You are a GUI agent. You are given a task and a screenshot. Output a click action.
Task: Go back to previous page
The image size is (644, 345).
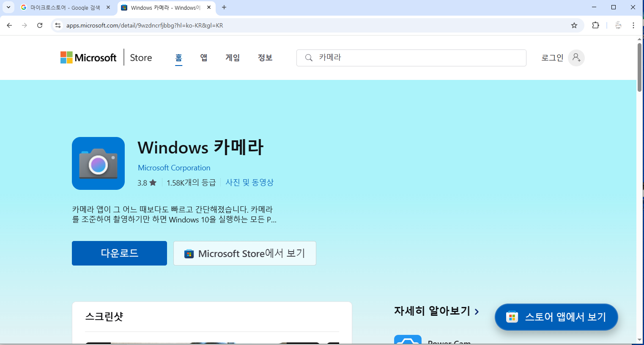[9, 25]
